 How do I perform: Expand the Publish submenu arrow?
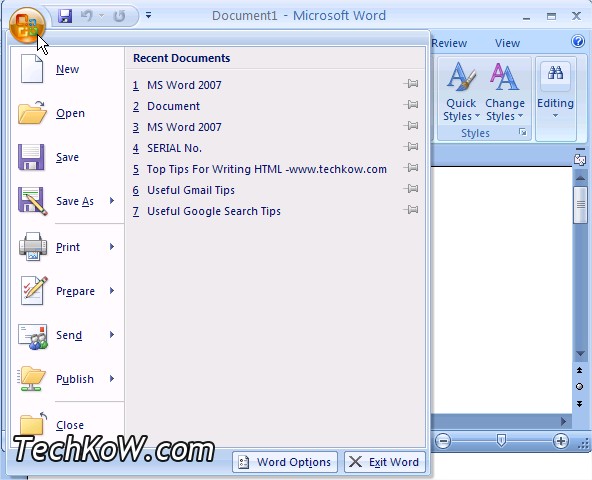pos(112,378)
